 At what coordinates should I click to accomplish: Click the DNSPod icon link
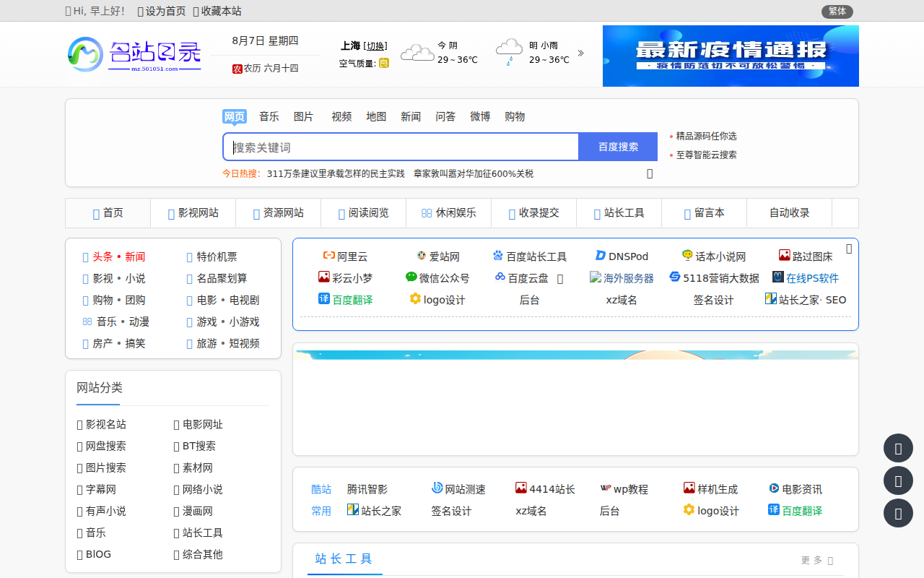601,256
